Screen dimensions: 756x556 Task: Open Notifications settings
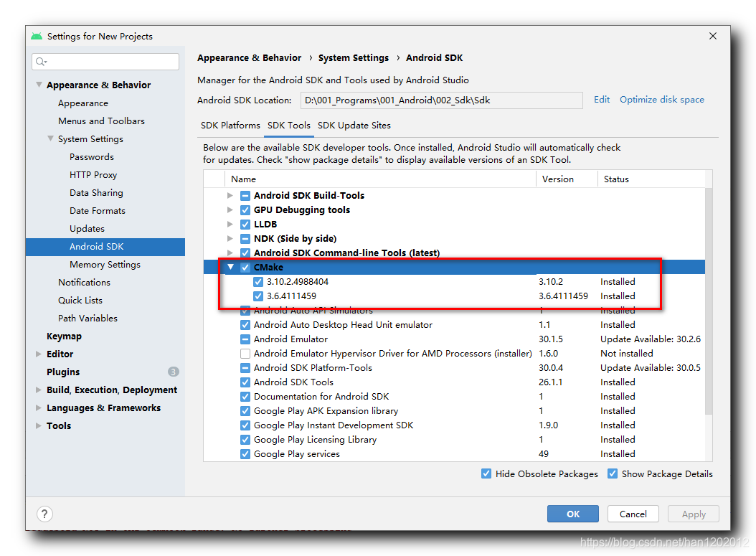[x=84, y=283]
